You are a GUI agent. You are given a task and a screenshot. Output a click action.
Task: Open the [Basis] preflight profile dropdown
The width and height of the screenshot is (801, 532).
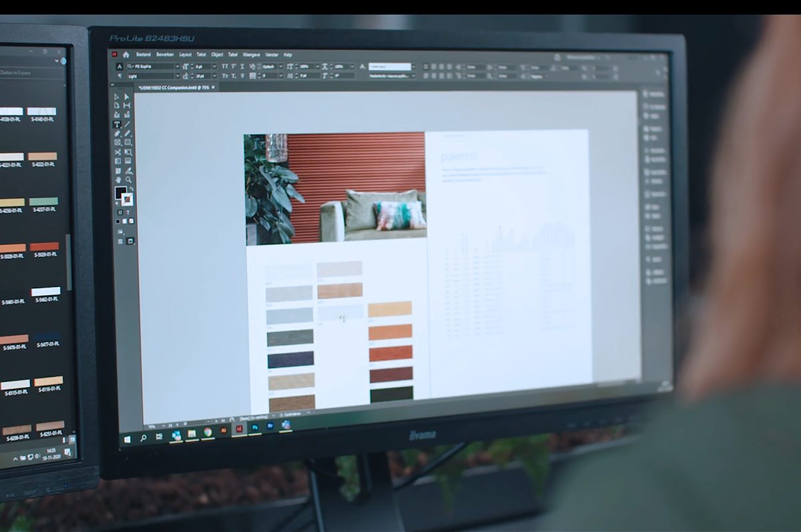273,415
